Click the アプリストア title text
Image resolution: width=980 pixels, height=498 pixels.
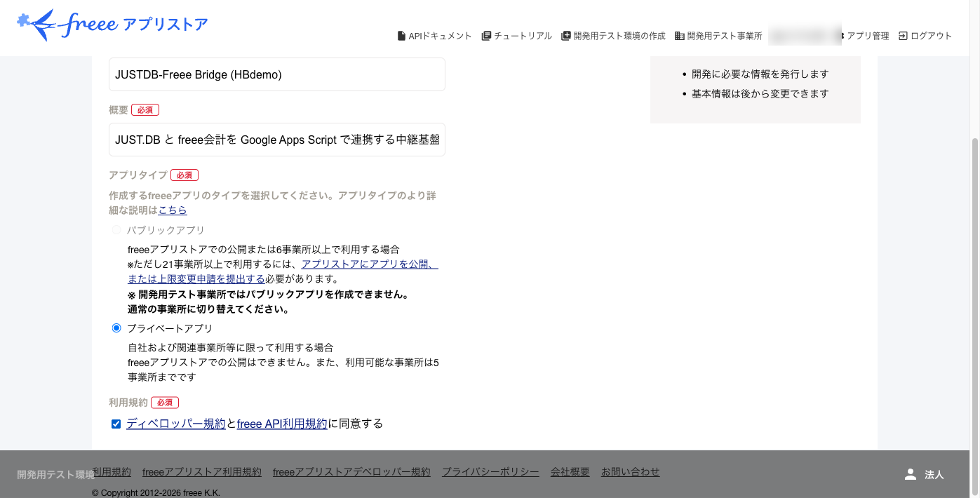[x=166, y=25]
